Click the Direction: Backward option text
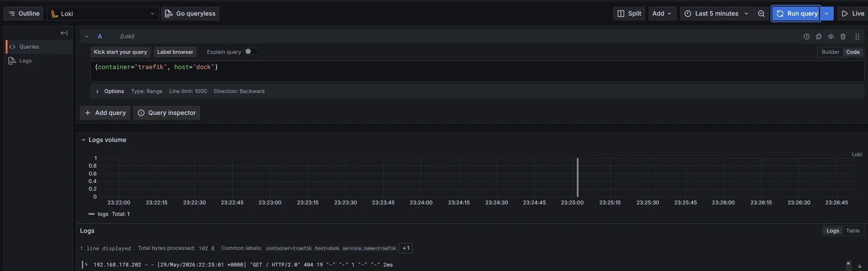Image resolution: width=868 pixels, height=271 pixels. (239, 91)
